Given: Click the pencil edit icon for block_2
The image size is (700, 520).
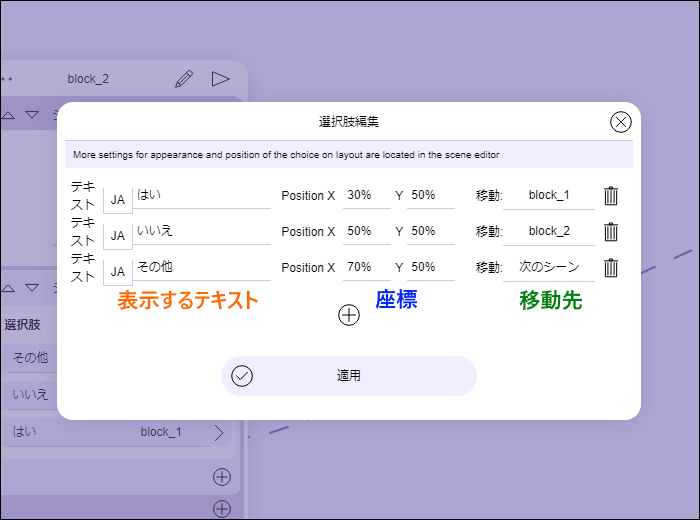Looking at the screenshot, I should [x=183, y=79].
